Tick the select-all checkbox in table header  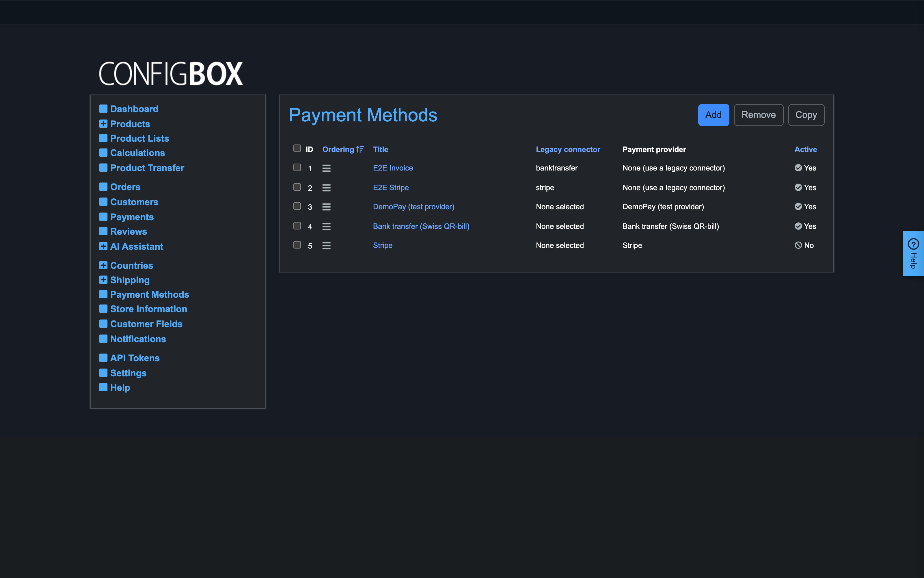[x=297, y=148]
